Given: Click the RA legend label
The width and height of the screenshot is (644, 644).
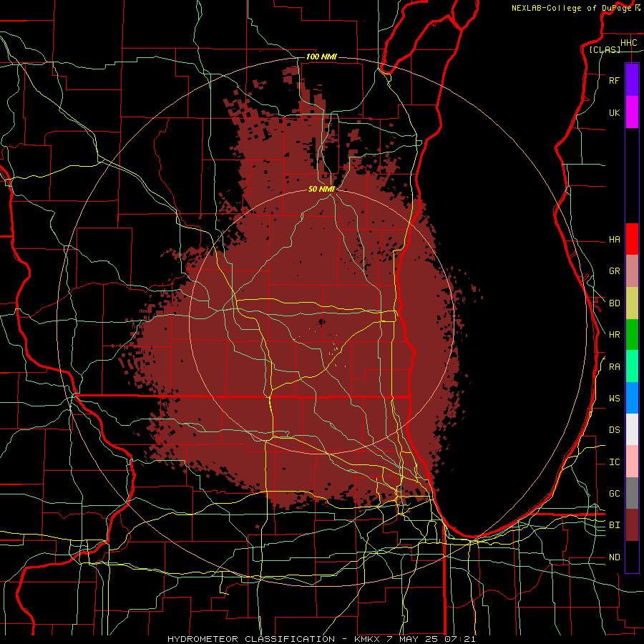Looking at the screenshot, I should (x=614, y=367).
